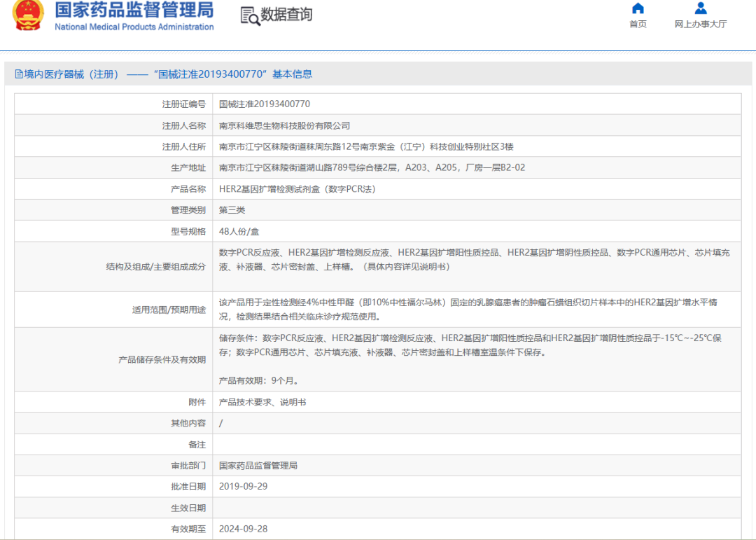Click the national emblem logo
Screen dimensions: 756x540
click(x=28, y=15)
